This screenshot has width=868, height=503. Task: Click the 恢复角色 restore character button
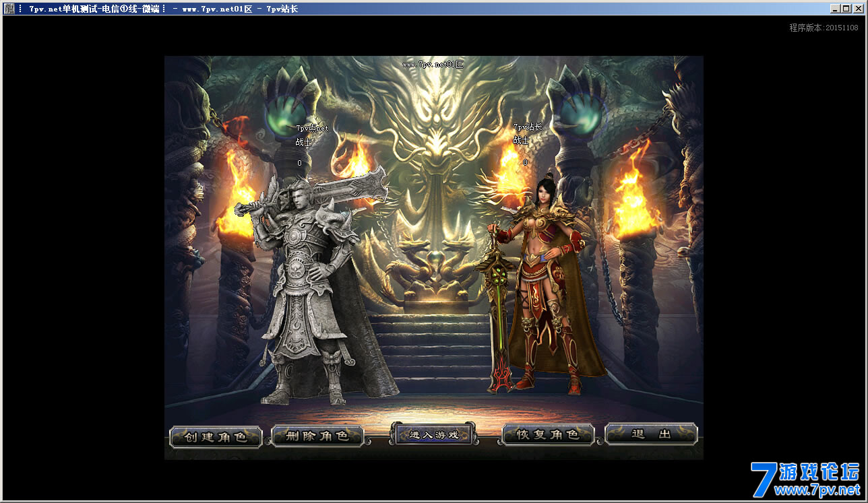coord(548,435)
